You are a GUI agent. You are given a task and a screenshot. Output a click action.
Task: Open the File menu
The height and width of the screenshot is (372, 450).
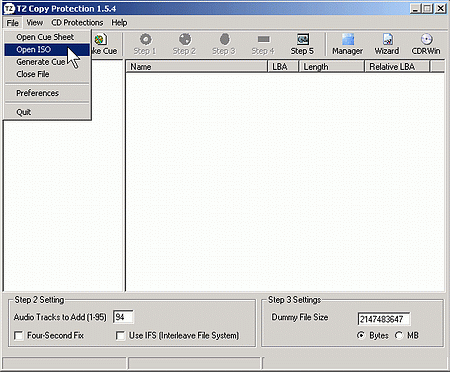tap(13, 23)
